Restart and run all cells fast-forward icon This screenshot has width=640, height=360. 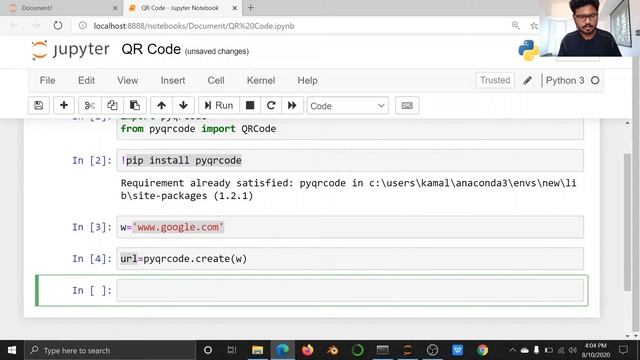292,105
